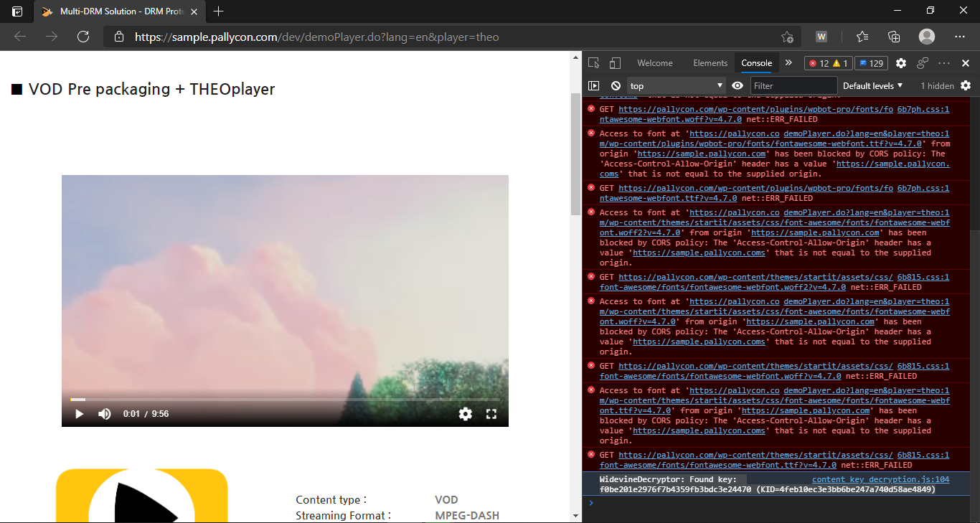Go back to the previous page
Viewport: 980px width, 523px height.
tap(20, 37)
